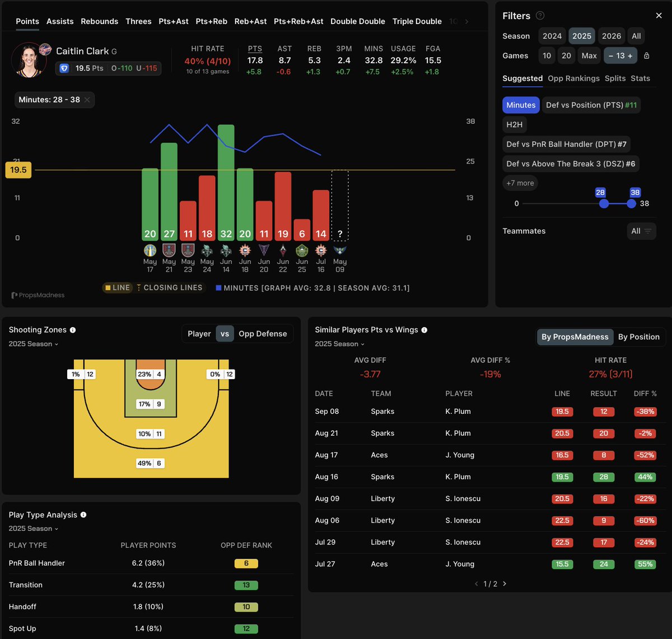
Task: Open Play Type Analysis info icon
Action: (x=83, y=515)
